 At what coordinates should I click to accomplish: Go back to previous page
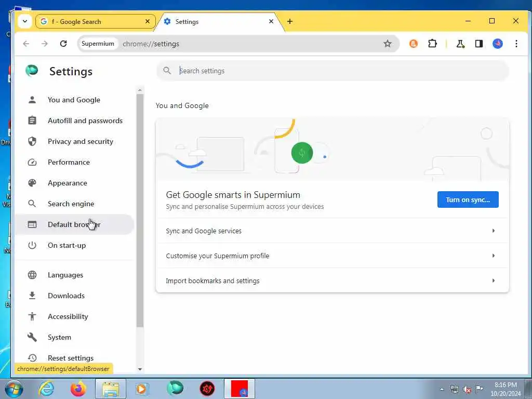coord(26,44)
